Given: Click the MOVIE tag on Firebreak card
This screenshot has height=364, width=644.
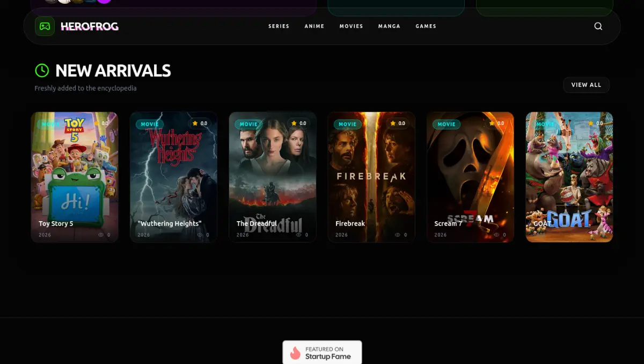Looking at the screenshot, I should click(x=347, y=124).
